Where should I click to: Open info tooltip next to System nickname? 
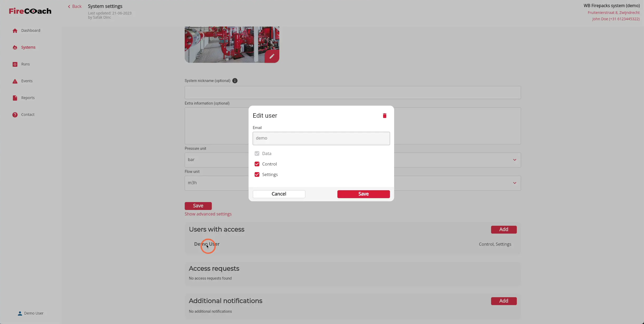click(235, 81)
